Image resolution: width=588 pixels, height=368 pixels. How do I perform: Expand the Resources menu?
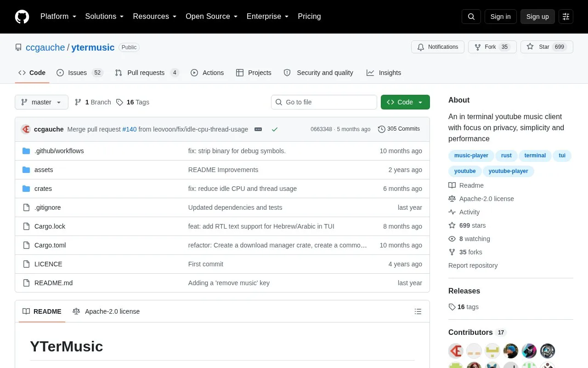(x=155, y=17)
